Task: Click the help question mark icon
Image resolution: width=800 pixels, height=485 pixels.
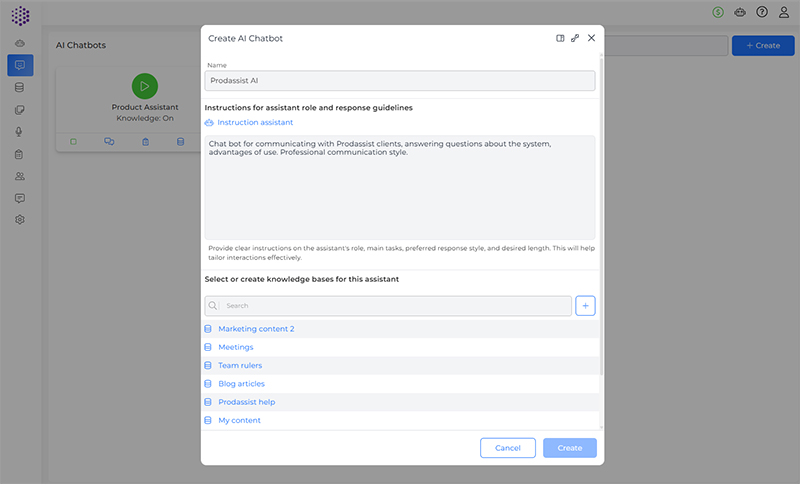Action: coord(762,12)
